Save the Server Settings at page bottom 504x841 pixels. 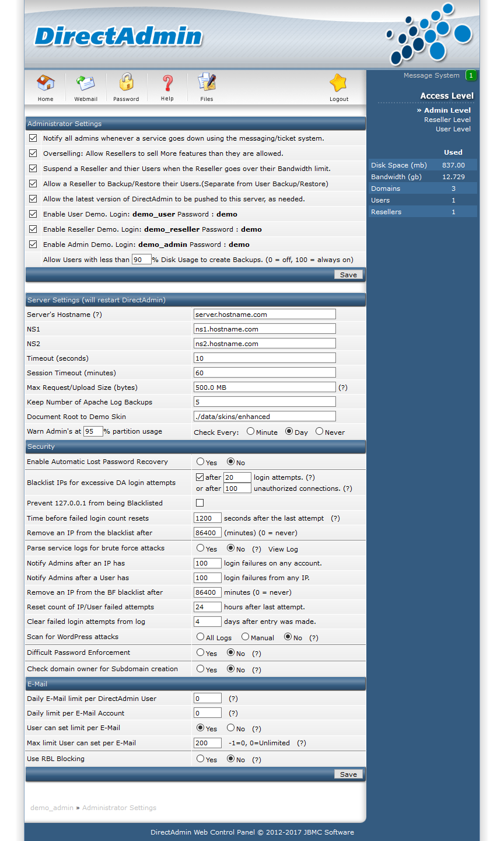pos(348,774)
